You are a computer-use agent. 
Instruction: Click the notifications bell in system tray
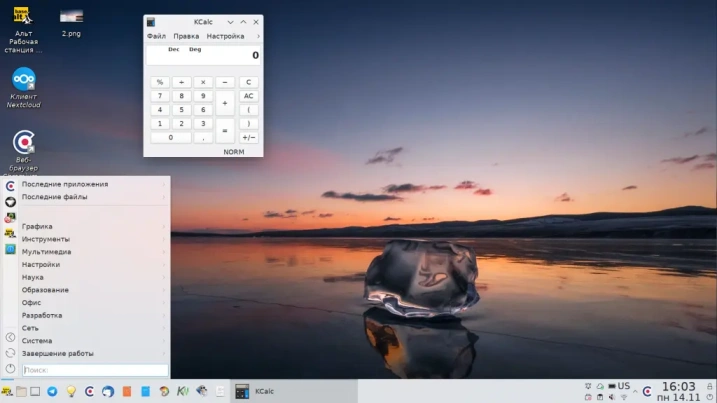coord(588,386)
